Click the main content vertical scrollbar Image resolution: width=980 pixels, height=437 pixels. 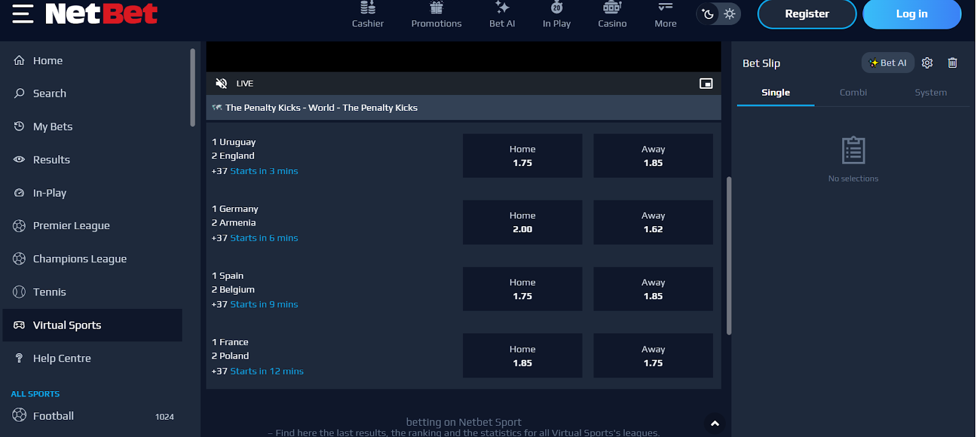click(729, 256)
